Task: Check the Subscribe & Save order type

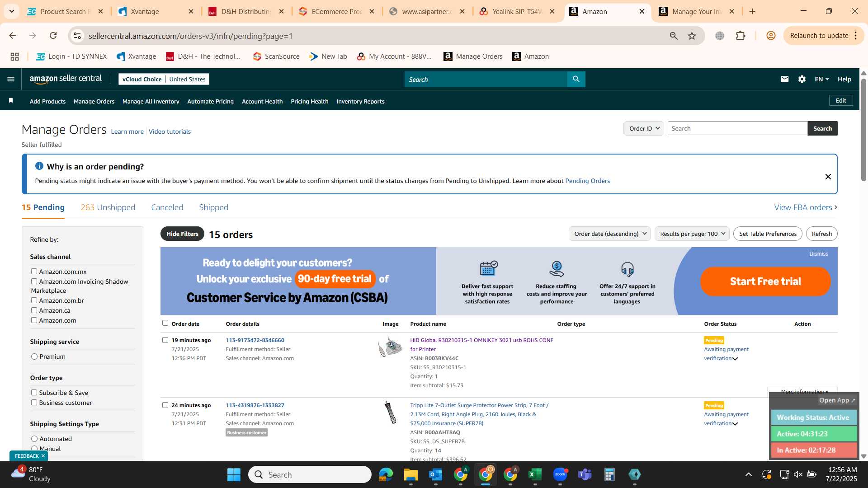Action: pos(34,392)
